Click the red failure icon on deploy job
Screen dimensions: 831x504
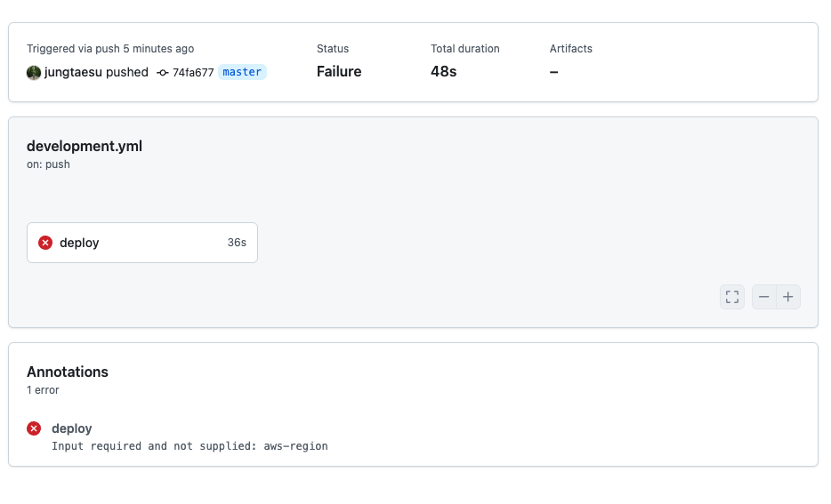pos(45,243)
